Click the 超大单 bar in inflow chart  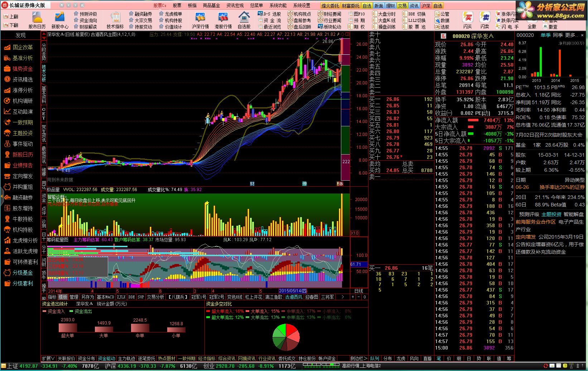coord(68,327)
